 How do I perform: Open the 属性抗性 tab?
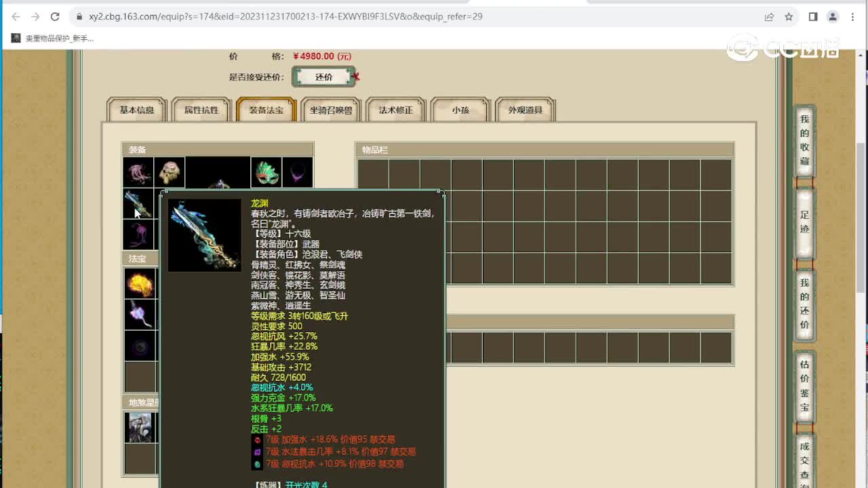click(201, 110)
